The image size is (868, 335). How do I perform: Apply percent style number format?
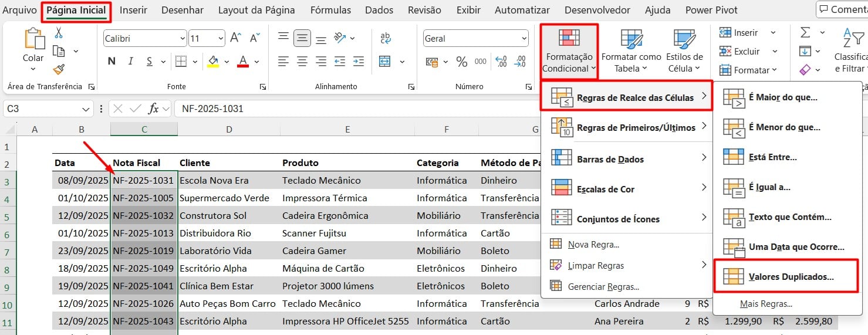point(462,62)
